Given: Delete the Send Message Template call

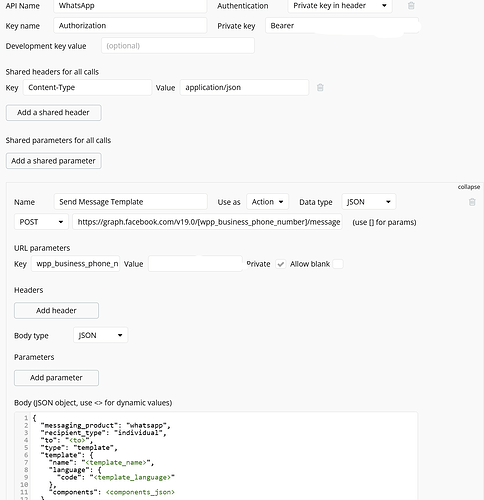Looking at the screenshot, I should (472, 202).
